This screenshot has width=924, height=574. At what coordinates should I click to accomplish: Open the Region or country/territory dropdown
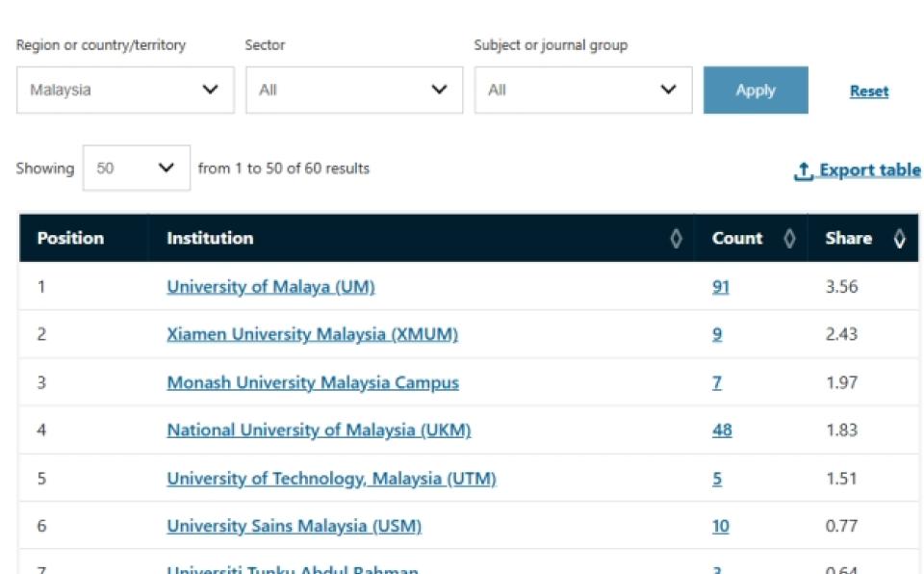(125, 90)
